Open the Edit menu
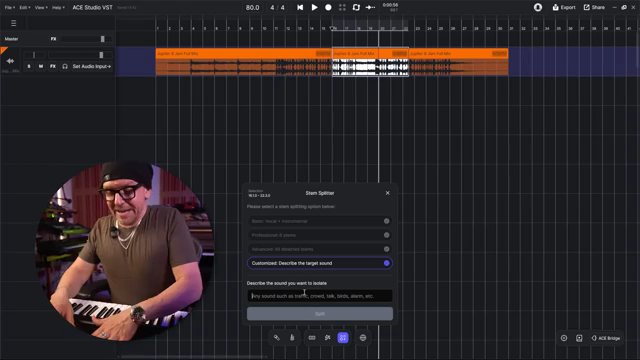640x360 pixels. (25, 7)
